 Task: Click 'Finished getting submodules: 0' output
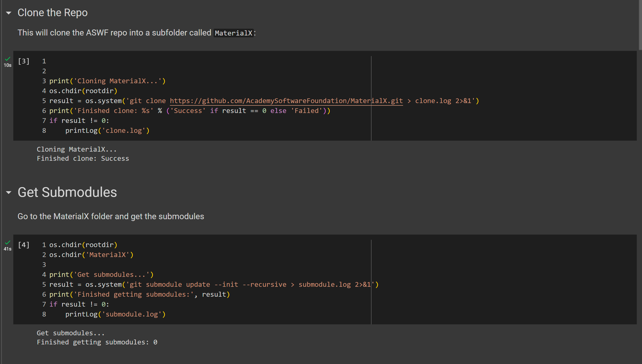click(97, 342)
